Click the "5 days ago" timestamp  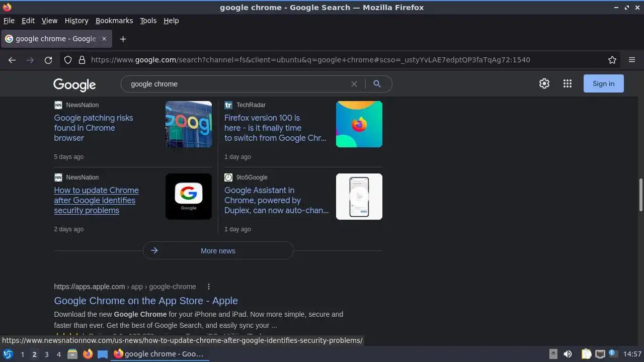(x=69, y=157)
